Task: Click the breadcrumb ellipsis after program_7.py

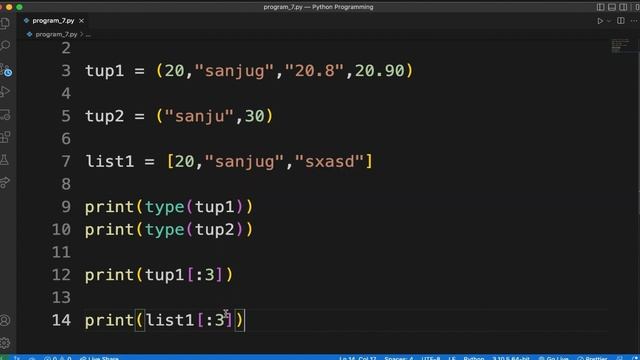Action: pyautogui.click(x=88, y=35)
